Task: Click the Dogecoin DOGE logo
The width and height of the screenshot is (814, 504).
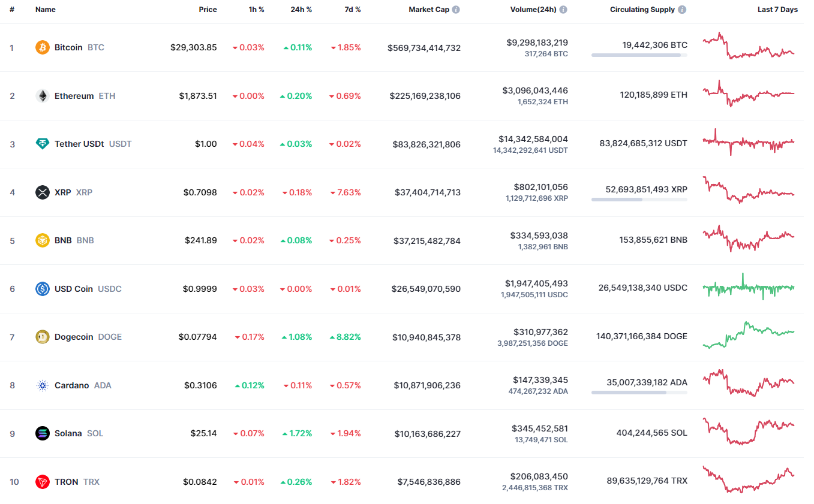Action: coord(42,337)
